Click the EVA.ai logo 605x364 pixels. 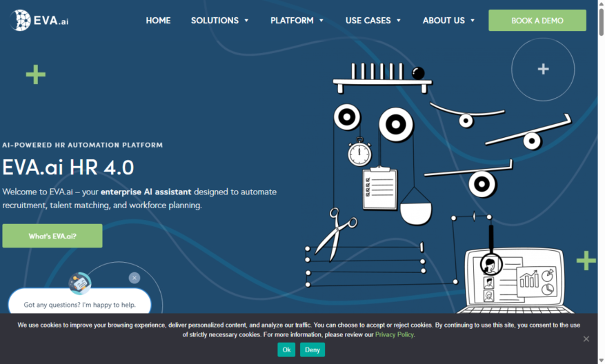click(x=39, y=21)
